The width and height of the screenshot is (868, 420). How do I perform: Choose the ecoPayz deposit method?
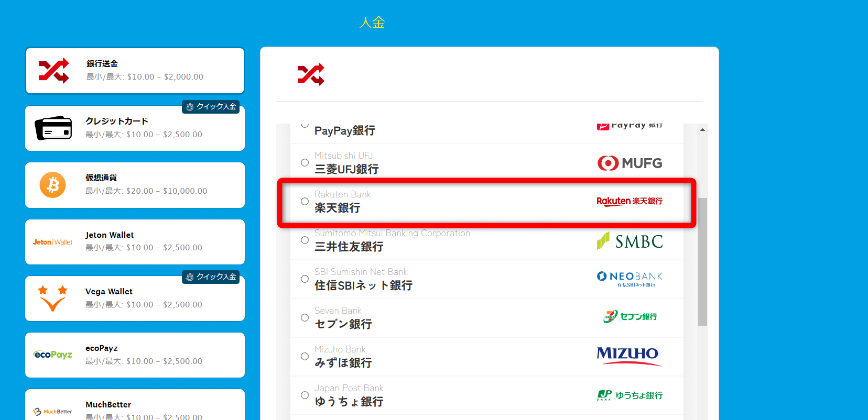(135, 355)
